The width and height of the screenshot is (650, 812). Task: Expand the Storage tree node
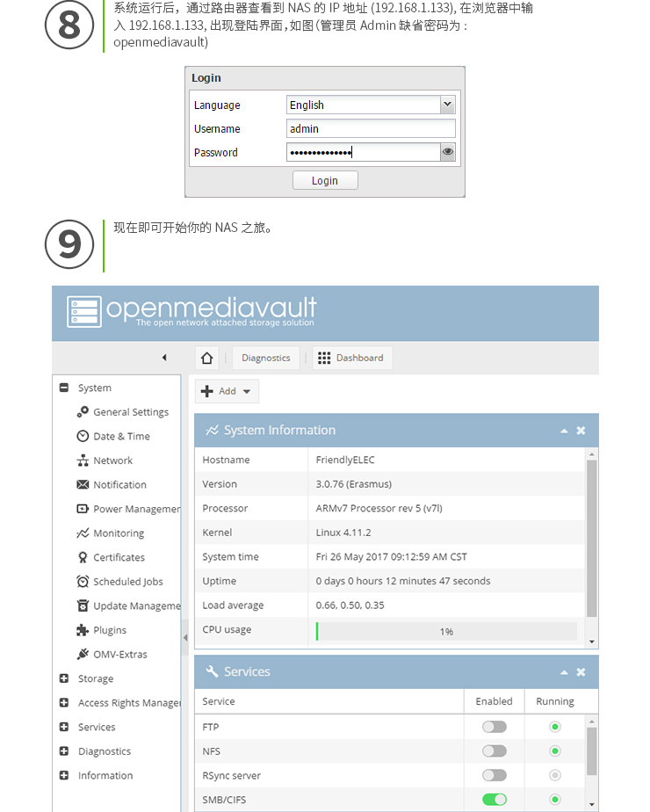pyautogui.click(x=64, y=678)
